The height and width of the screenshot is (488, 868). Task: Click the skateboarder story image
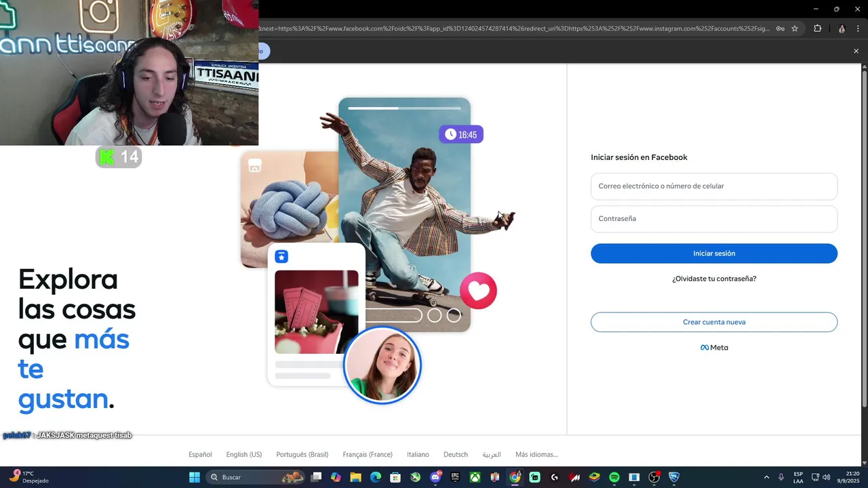tap(404, 215)
